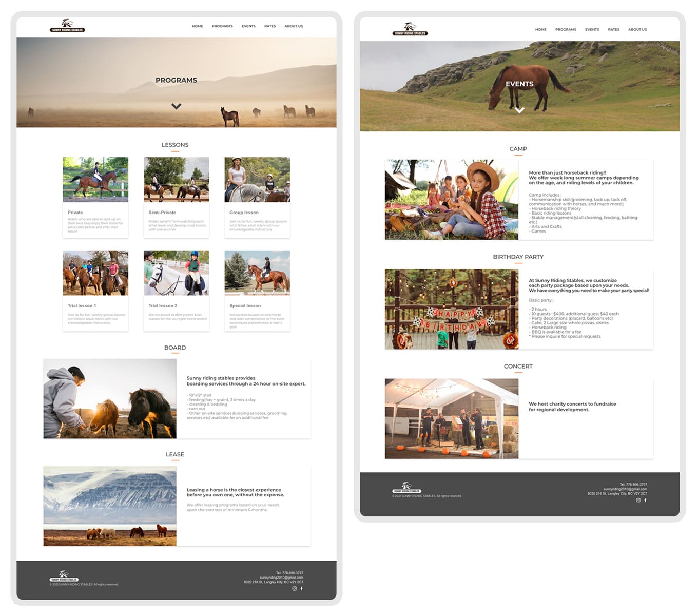Click the Sunny Riding Stables logo on Programs page header

[67, 26]
